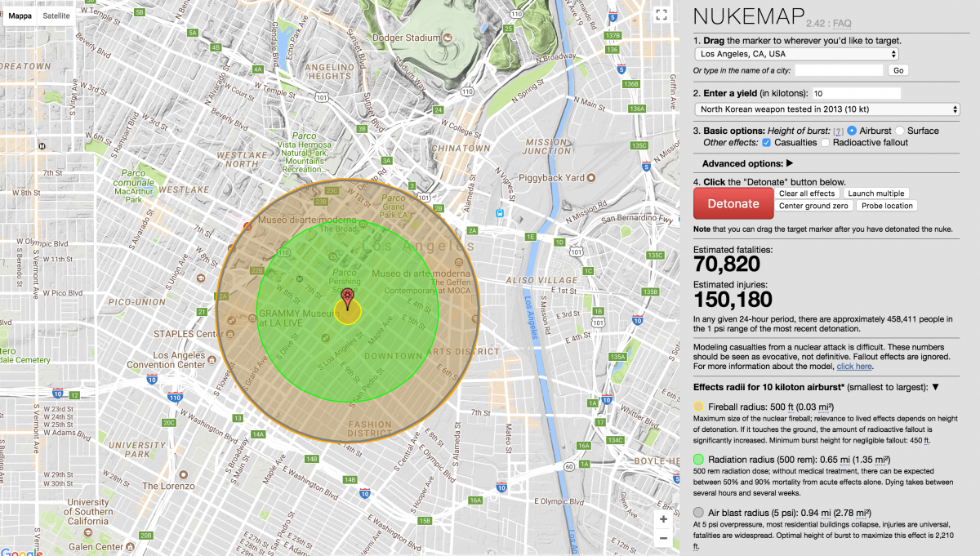Click the blue Metro rail station icon
The width and height of the screenshot is (980, 556).
pos(500,212)
